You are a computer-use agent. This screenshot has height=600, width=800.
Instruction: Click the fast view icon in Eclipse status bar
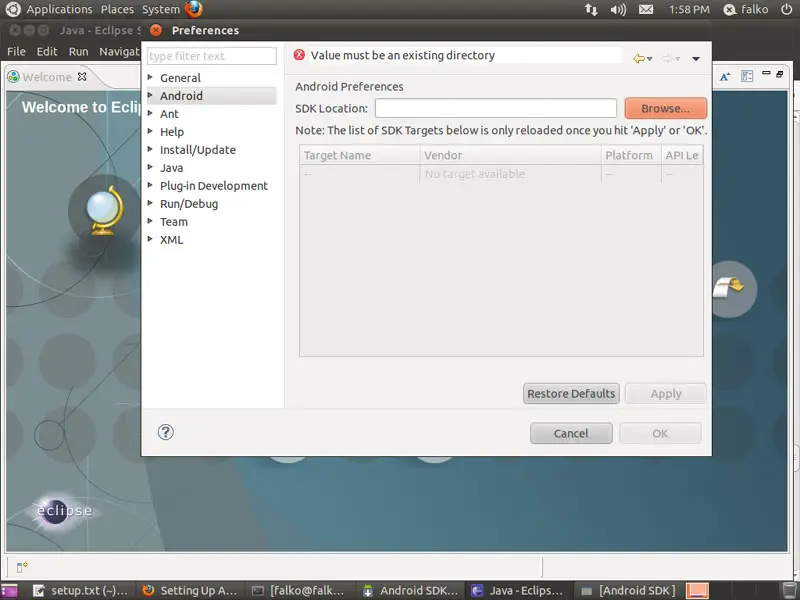click(x=21, y=566)
